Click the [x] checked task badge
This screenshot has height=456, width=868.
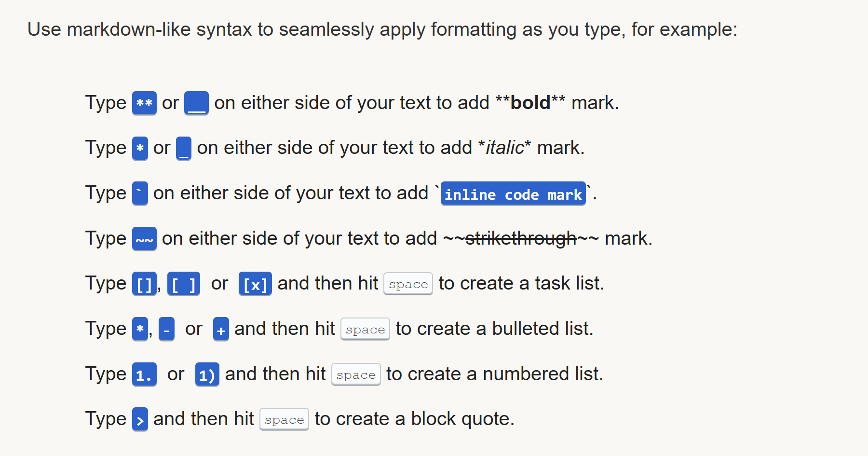255,284
